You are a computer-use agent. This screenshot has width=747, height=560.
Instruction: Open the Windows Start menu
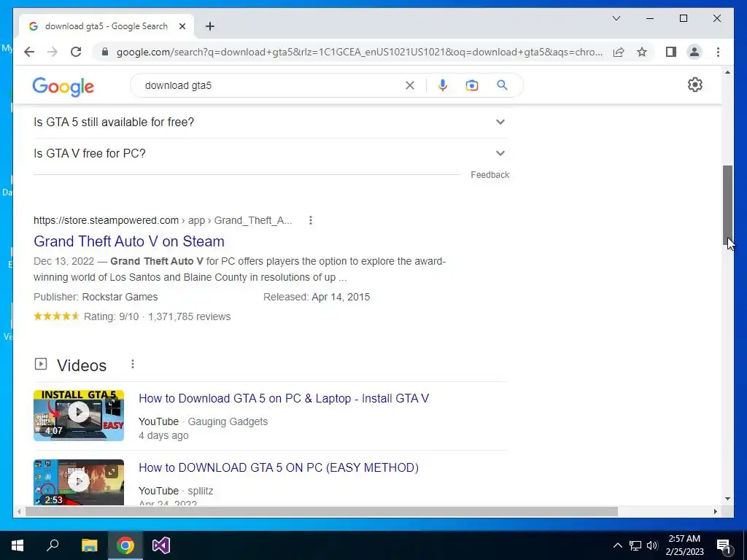coord(18,545)
